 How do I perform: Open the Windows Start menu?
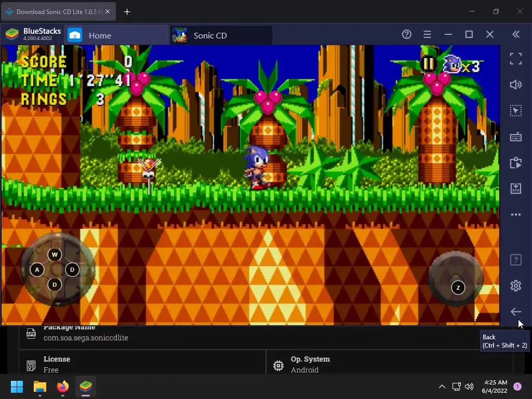point(17,387)
